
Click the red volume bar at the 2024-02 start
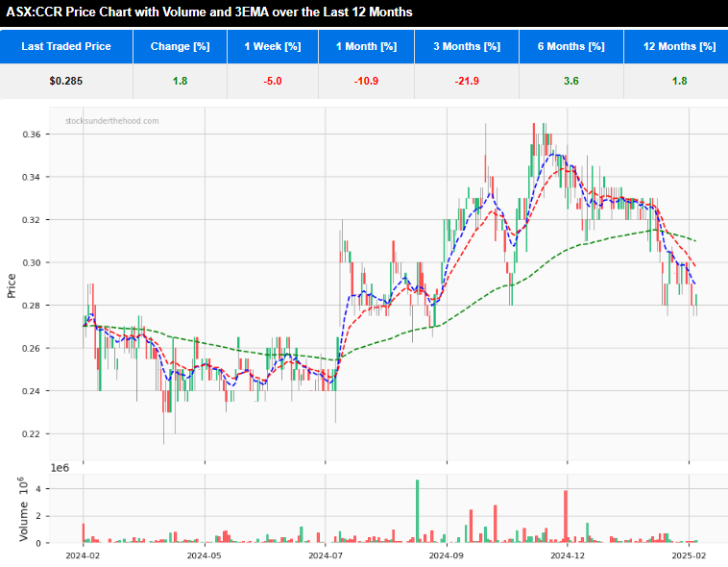tap(84, 533)
